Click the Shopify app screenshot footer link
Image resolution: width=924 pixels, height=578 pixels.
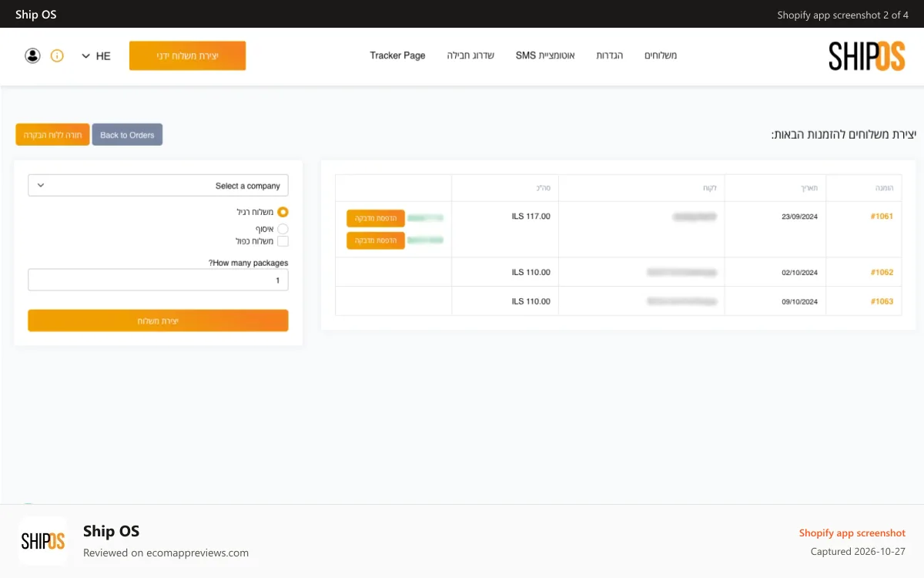coord(852,533)
